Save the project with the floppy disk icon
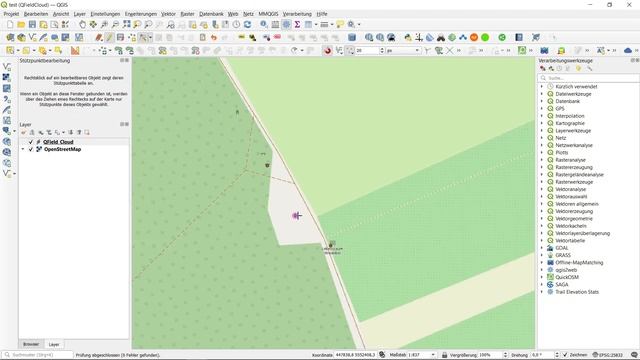Screen dimensions: 640x360 point(32,25)
